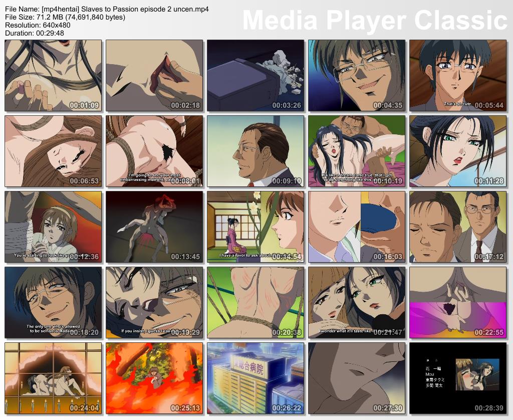Screen dimensions: 513x420
Task: Click the File Name text line
Action: click(x=107, y=9)
